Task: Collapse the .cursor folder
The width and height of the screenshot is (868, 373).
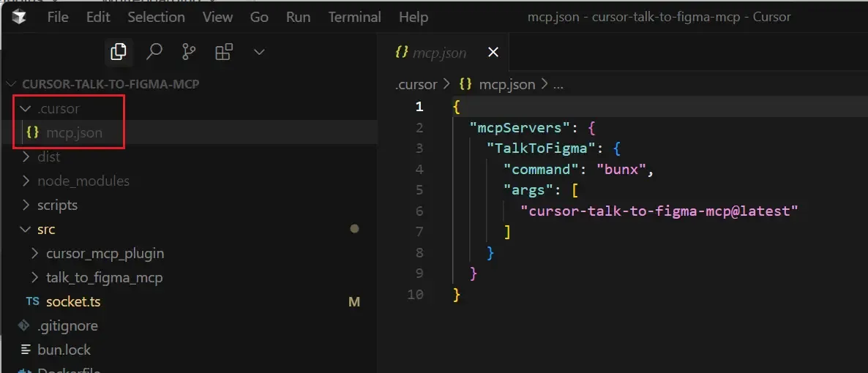Action: click(x=58, y=108)
